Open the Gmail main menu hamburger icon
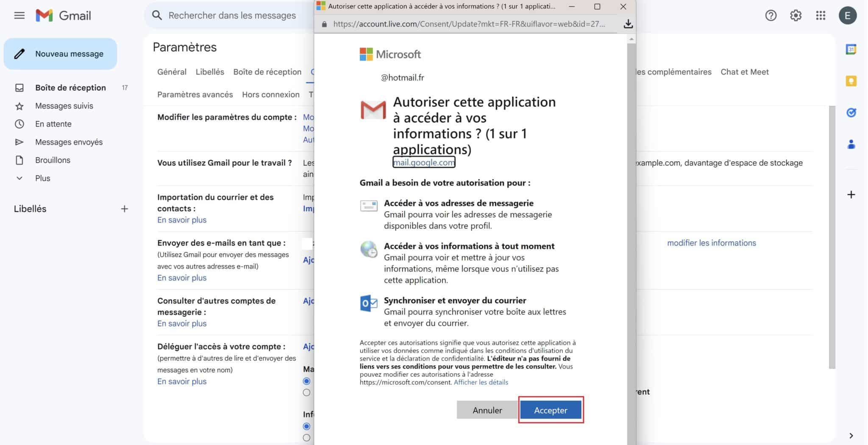868x445 pixels. [x=19, y=16]
